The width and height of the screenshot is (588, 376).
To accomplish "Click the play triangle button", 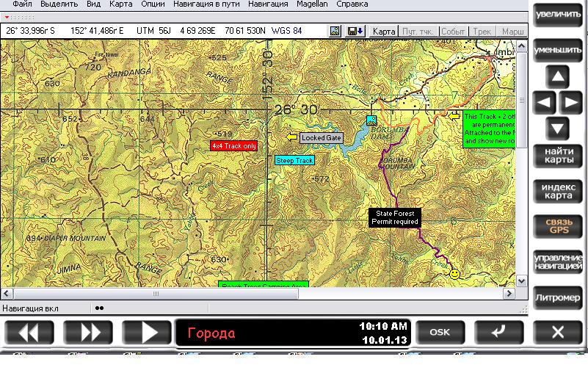I will coord(147,333).
